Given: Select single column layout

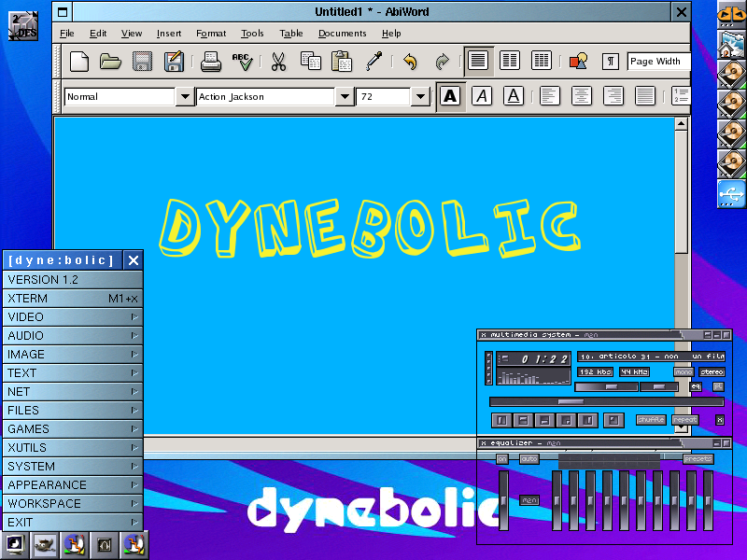Looking at the screenshot, I should tap(478, 61).
